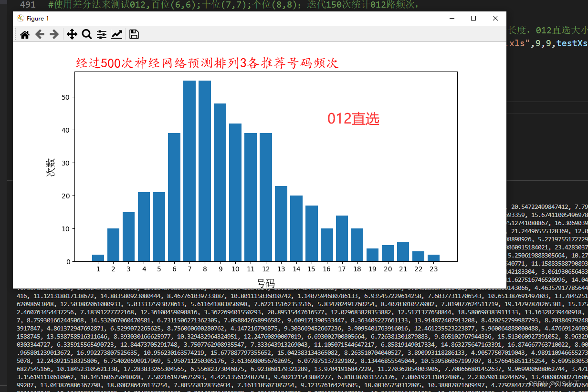
Task: Click the bar for number 10
Action: pyautogui.click(x=235, y=192)
